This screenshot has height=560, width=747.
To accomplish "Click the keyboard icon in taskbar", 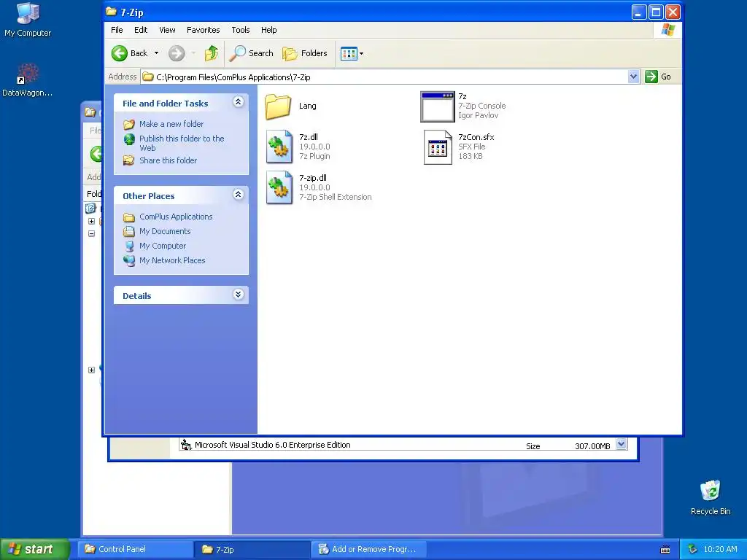I will pyautogui.click(x=665, y=550).
